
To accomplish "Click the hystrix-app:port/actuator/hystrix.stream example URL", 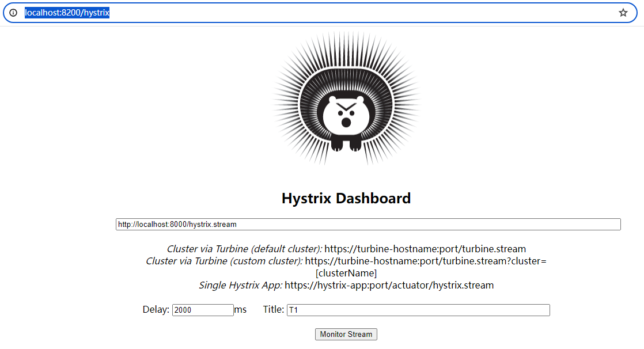I will (x=389, y=285).
